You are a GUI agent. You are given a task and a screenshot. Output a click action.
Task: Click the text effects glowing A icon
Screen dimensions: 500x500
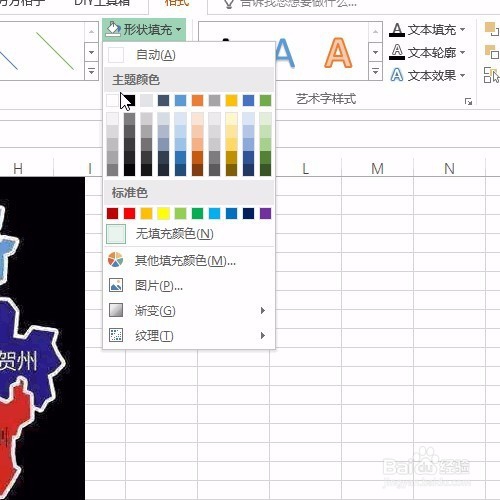click(x=397, y=75)
